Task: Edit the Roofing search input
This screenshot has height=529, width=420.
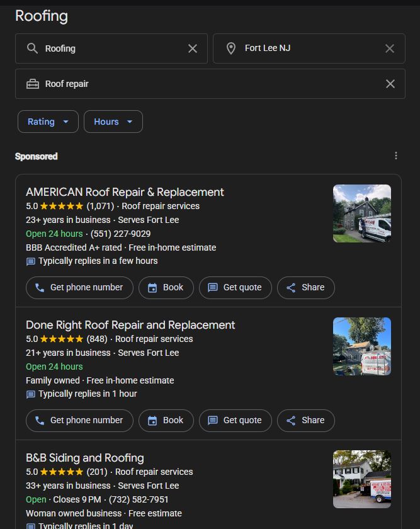Action: [111, 48]
